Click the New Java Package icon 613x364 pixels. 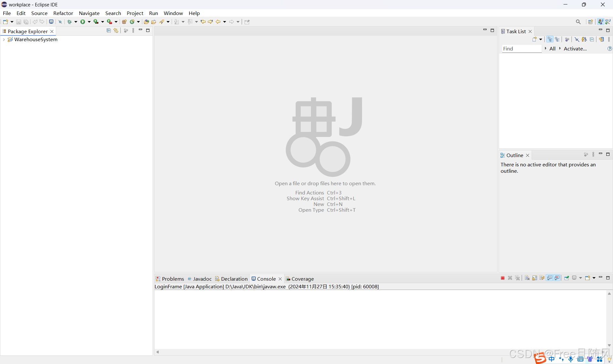tap(125, 22)
